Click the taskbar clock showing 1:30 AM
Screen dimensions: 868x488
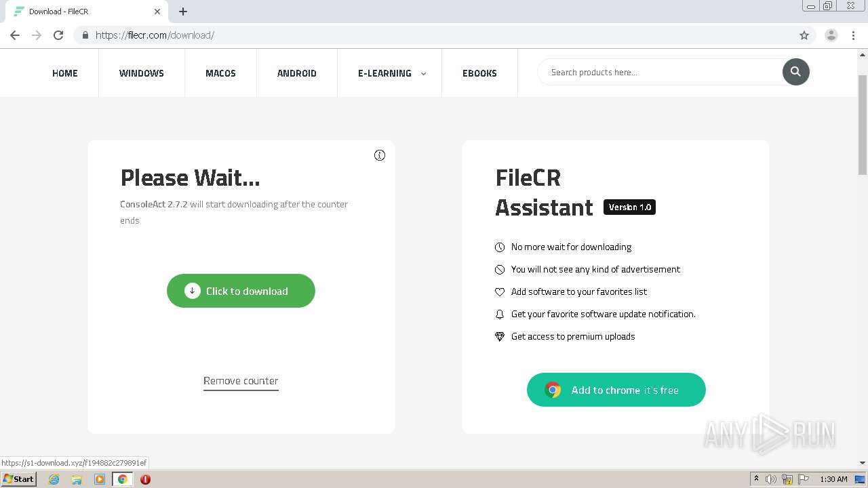coord(833,479)
